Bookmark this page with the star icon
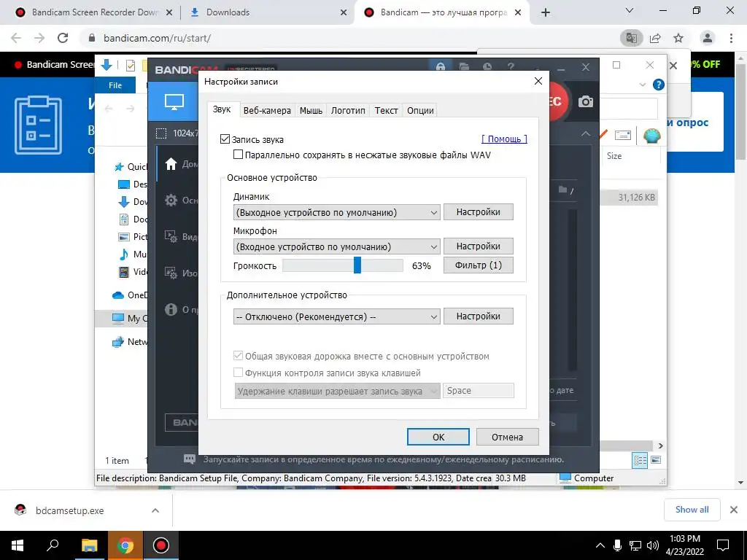 pos(678,38)
